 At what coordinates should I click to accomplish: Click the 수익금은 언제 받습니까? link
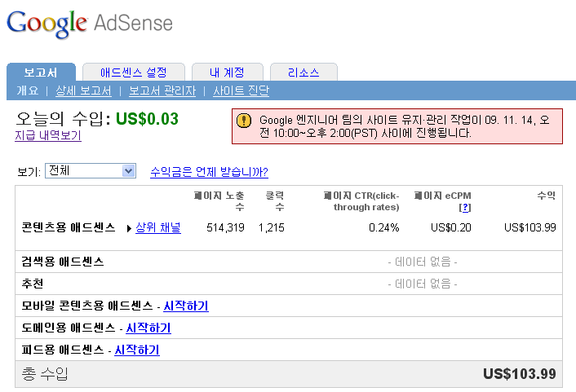[x=209, y=171]
